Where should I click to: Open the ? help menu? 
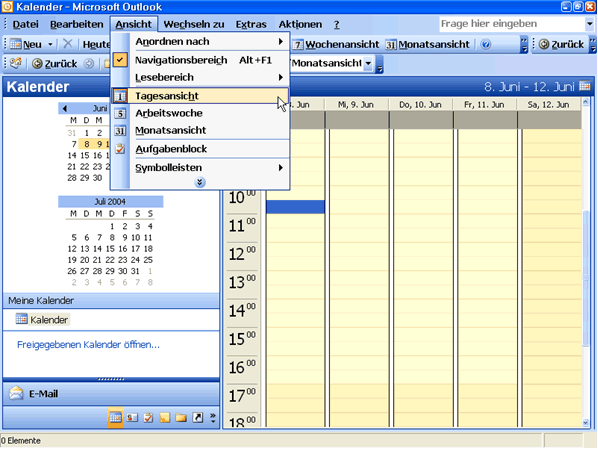click(x=336, y=24)
